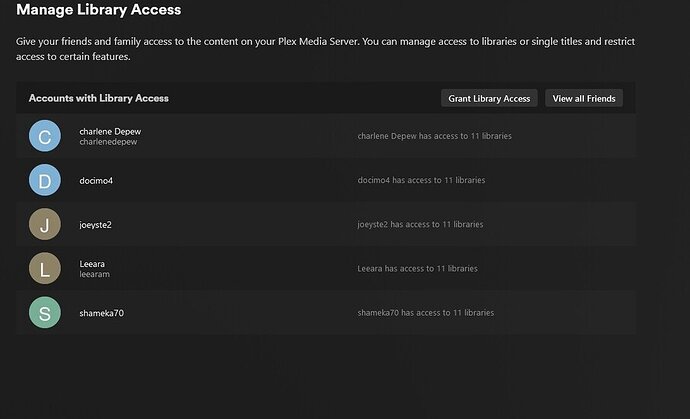Click shameka70's 11 libraries access text
690x419 pixels.
(x=425, y=313)
